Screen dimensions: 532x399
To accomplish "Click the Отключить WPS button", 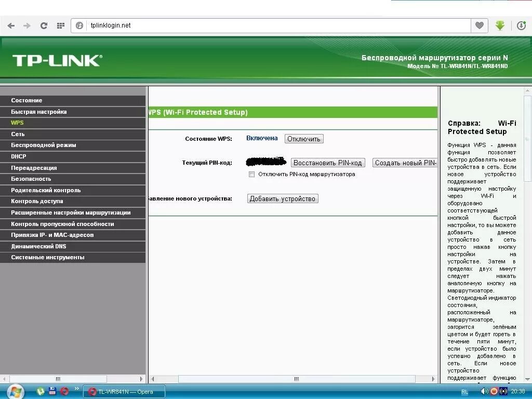I will tap(303, 139).
